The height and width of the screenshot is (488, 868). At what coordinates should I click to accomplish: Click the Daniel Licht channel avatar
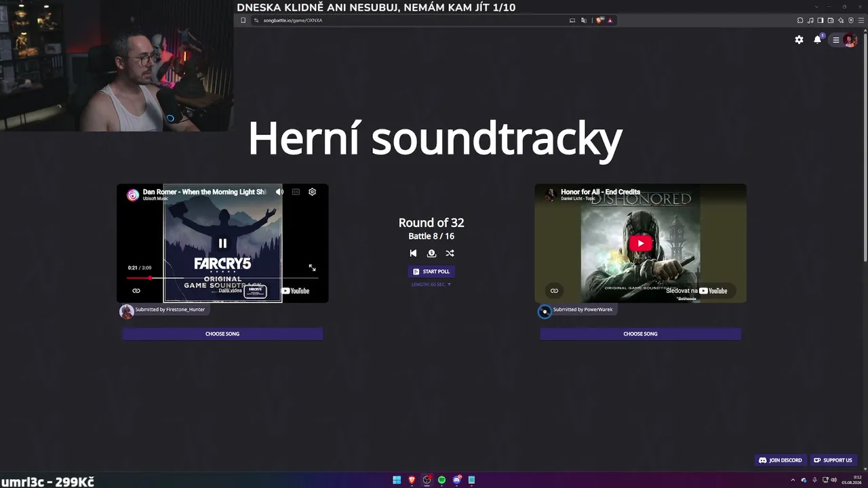(x=551, y=195)
